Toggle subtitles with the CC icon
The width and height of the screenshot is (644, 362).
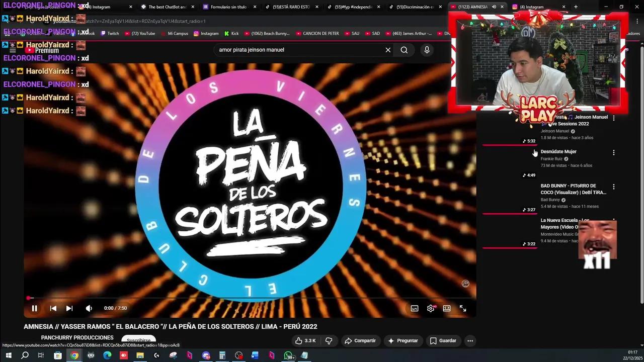tap(414, 308)
